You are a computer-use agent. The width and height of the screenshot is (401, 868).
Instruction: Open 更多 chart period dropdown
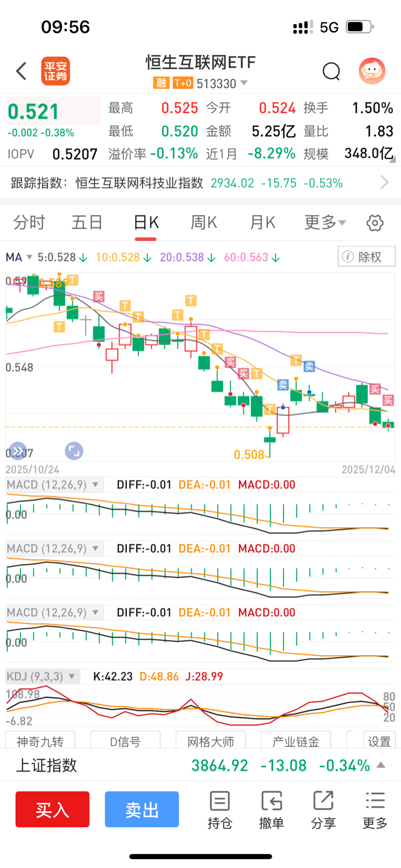coord(325,223)
